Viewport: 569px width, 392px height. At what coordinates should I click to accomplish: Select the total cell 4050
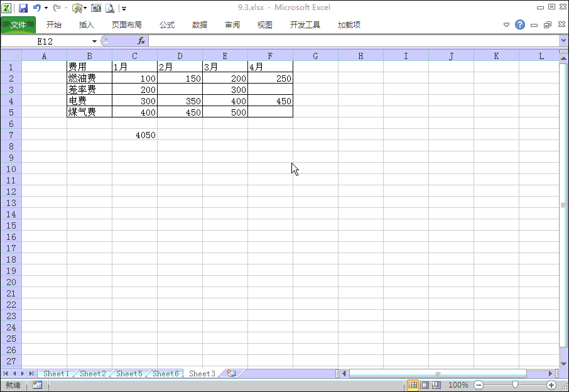(134, 135)
